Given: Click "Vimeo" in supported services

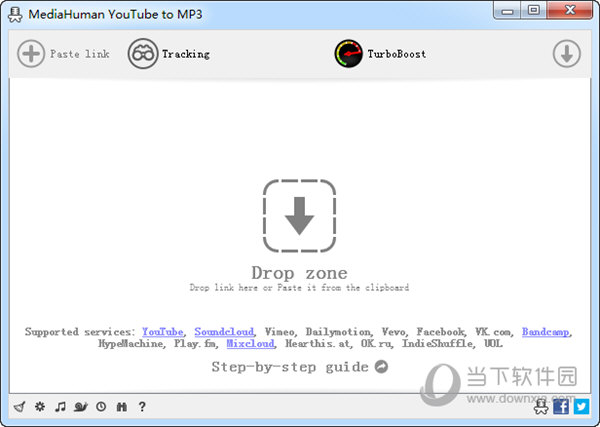Looking at the screenshot, I should click(x=280, y=332).
